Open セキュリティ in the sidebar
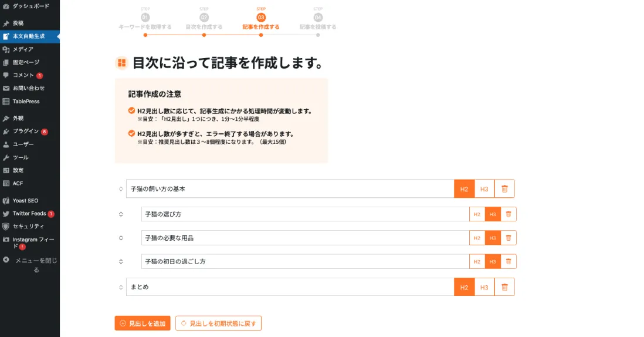 [x=29, y=227]
